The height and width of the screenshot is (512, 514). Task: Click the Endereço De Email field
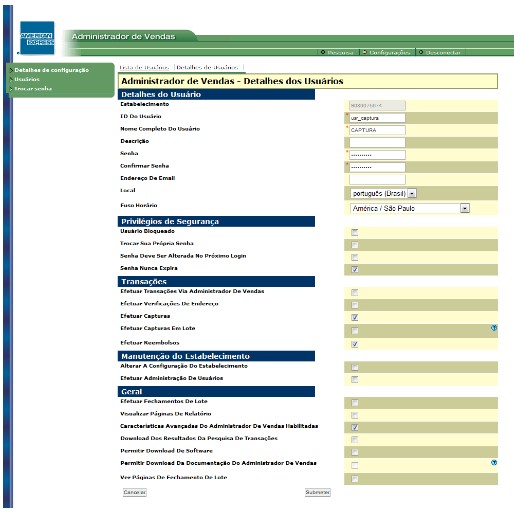pyautogui.click(x=377, y=179)
